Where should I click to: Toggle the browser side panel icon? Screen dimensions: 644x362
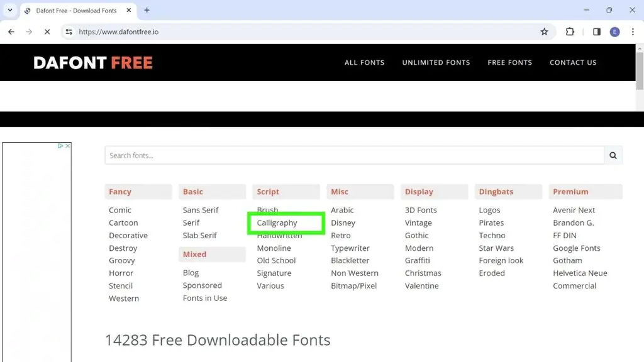(597, 32)
